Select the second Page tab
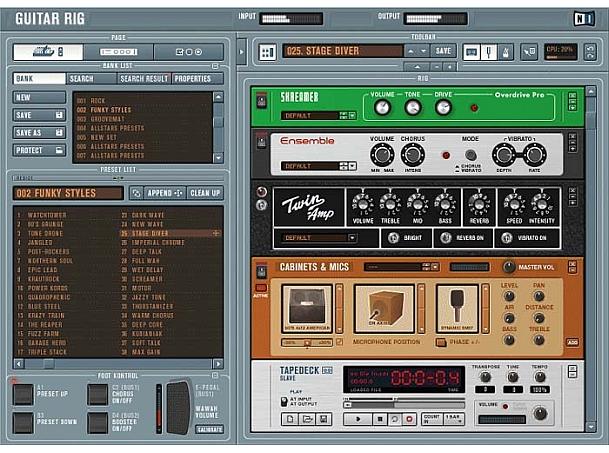Viewport: 609px width, 453px height. (x=118, y=52)
